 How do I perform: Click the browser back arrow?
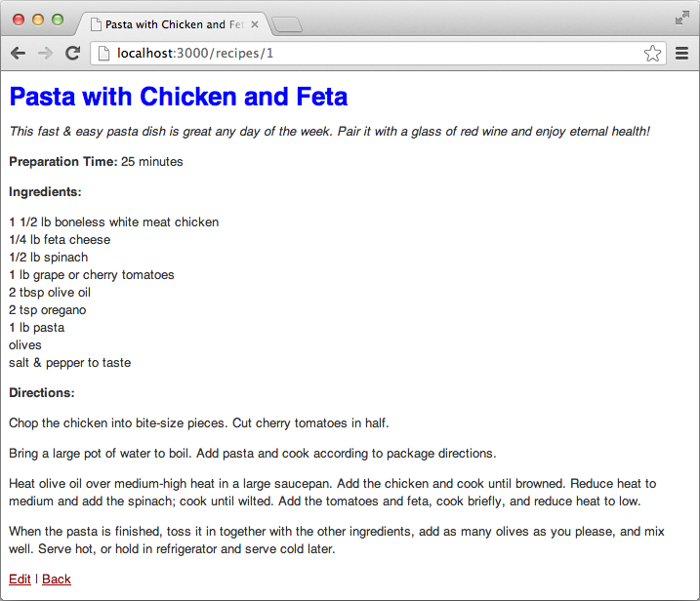coord(18,54)
